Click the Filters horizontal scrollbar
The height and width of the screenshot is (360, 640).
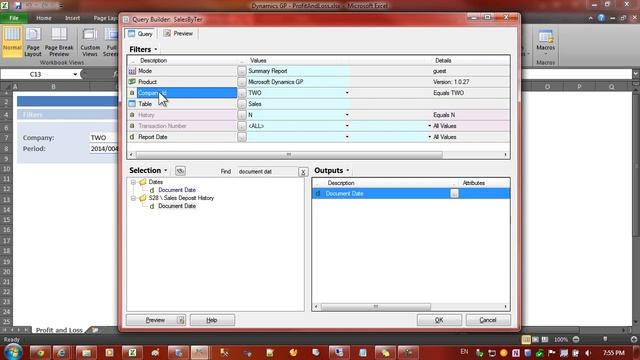point(289,155)
